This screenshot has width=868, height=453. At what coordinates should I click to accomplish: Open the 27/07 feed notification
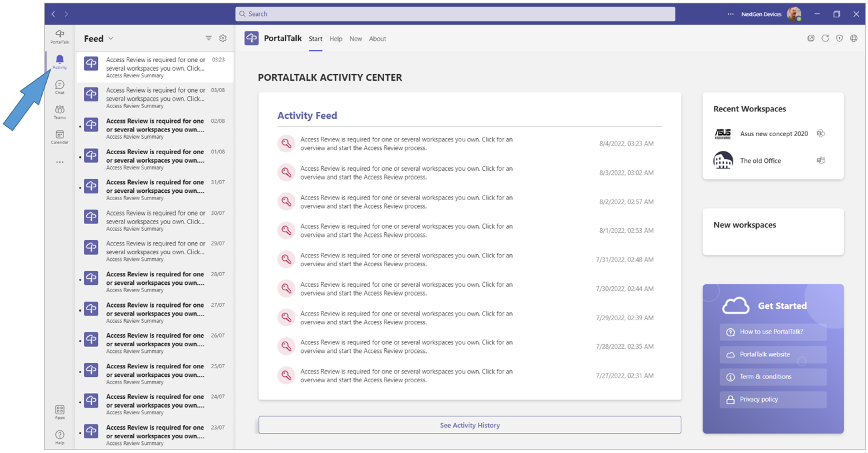coord(155,313)
